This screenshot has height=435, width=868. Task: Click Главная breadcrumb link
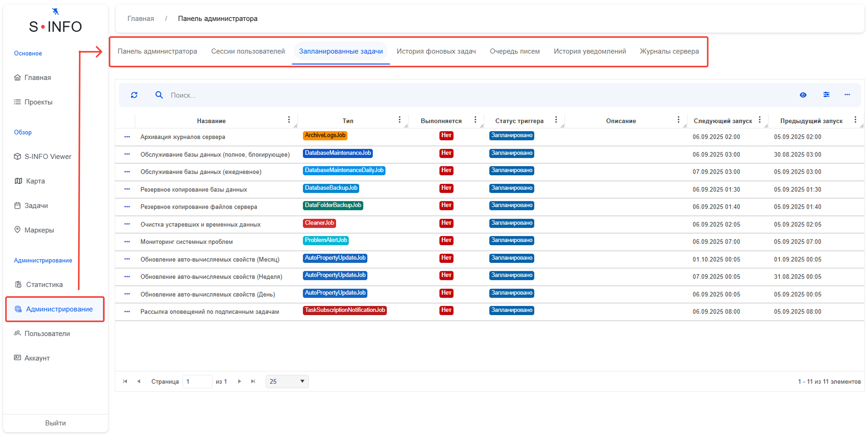point(141,19)
